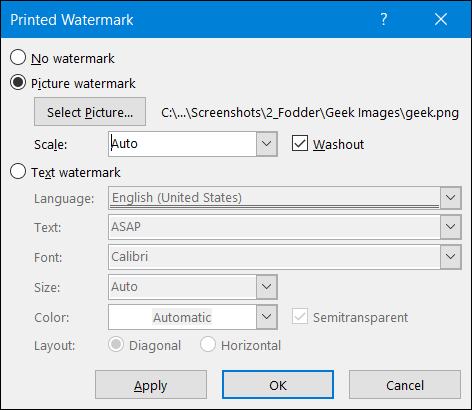The image size is (472, 410).
Task: Open the Size dropdown arrow
Action: pyautogui.click(x=266, y=287)
